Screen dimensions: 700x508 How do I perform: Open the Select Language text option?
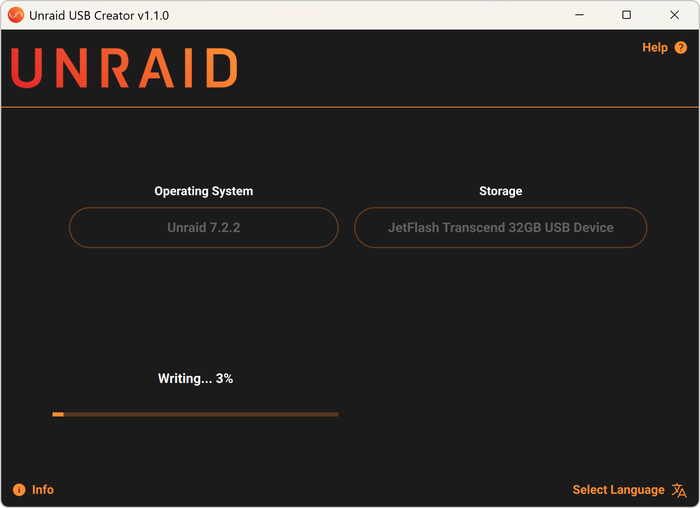click(x=618, y=490)
